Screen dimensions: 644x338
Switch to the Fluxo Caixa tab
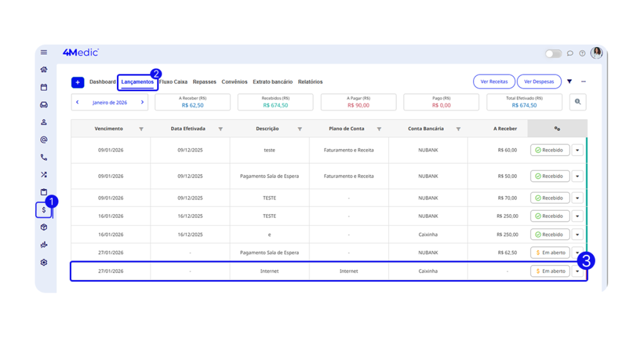click(x=173, y=82)
